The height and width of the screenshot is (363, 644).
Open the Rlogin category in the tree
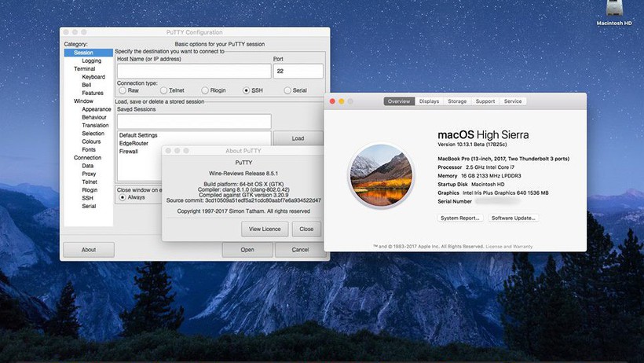coord(90,190)
